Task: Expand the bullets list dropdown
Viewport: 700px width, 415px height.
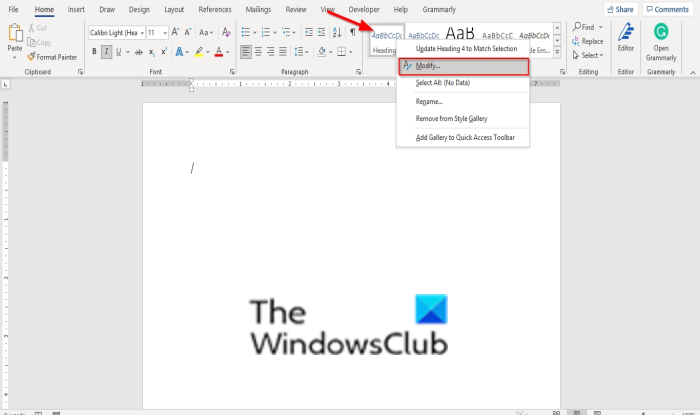Action: click(255, 33)
